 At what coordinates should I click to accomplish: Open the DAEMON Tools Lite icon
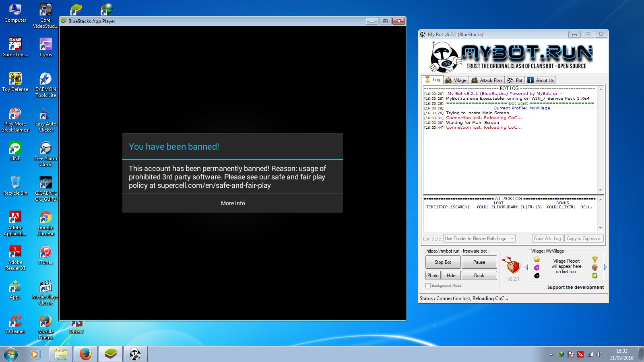[45, 85]
